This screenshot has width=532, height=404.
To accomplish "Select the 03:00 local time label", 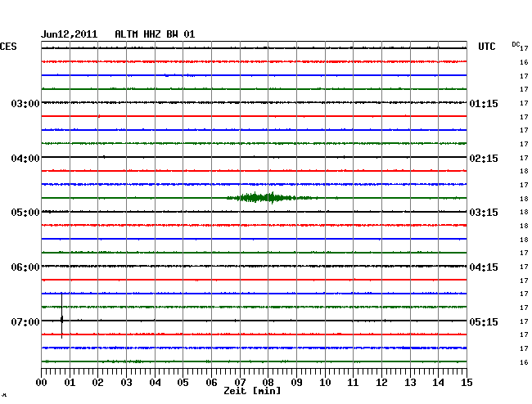I will pyautogui.click(x=25, y=103).
